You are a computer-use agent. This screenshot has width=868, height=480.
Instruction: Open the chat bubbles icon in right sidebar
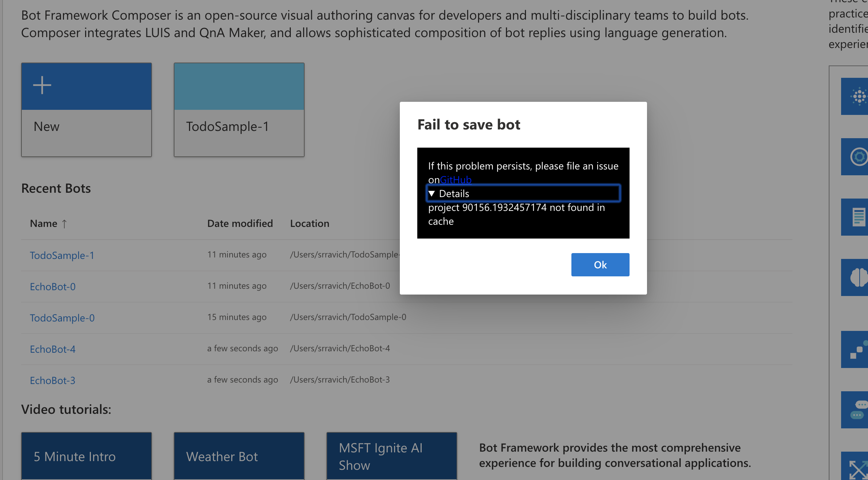859,410
